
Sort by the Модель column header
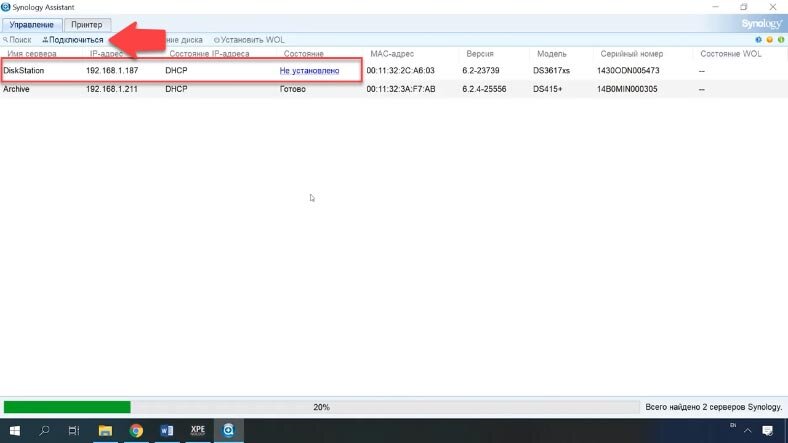point(551,54)
